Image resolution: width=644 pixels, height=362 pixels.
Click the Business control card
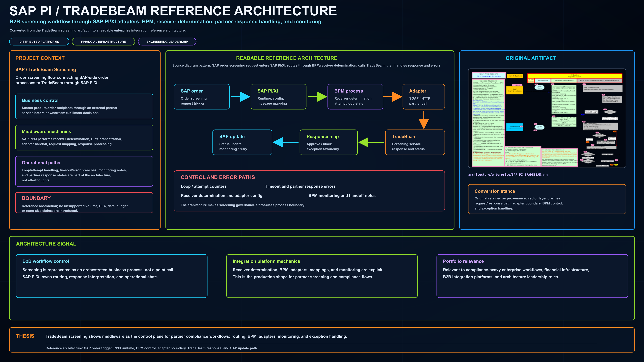[84, 106]
